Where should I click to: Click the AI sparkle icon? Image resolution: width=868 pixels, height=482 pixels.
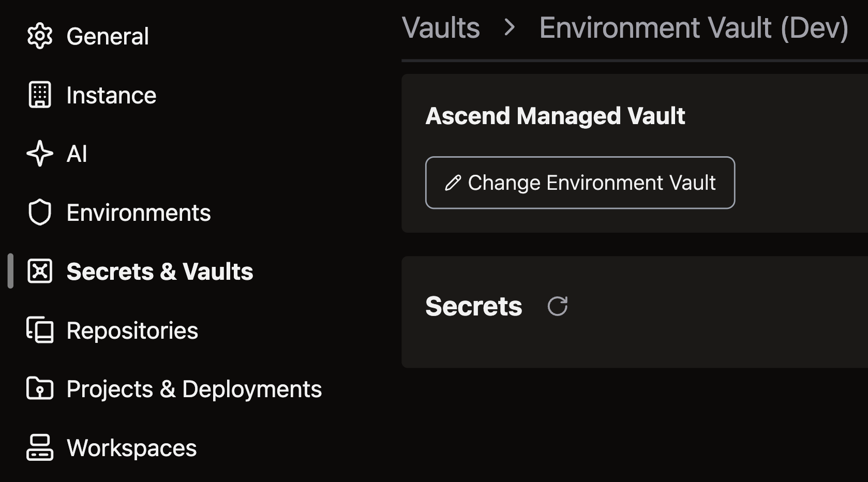coord(40,154)
